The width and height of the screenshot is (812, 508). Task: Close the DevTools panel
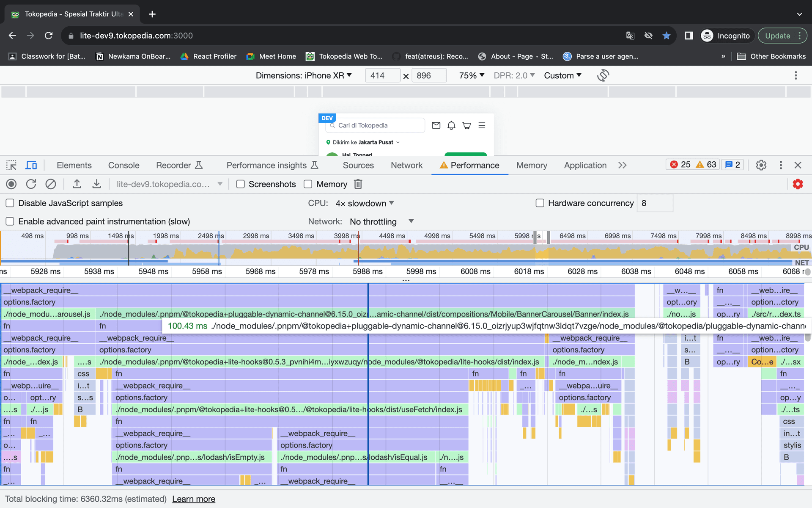click(798, 165)
